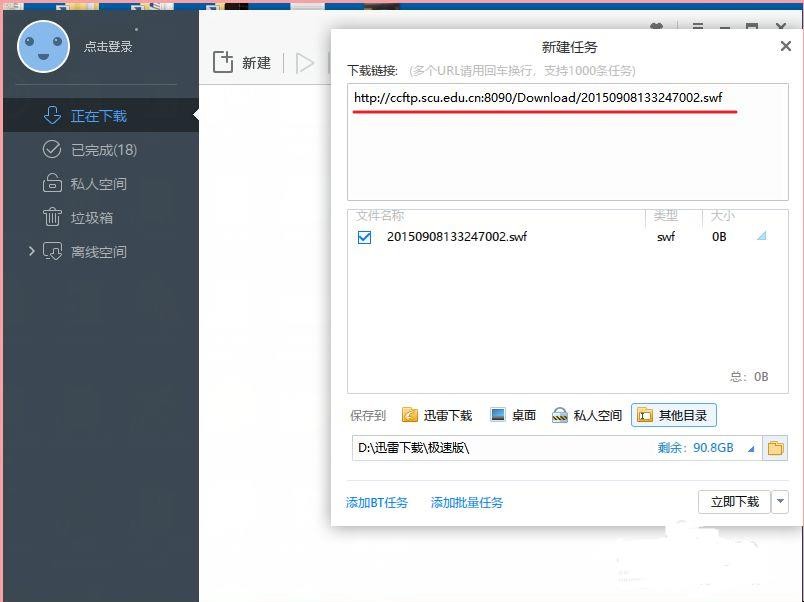Select 迅雷下载 as save location
The image size is (804, 602).
(x=436, y=415)
